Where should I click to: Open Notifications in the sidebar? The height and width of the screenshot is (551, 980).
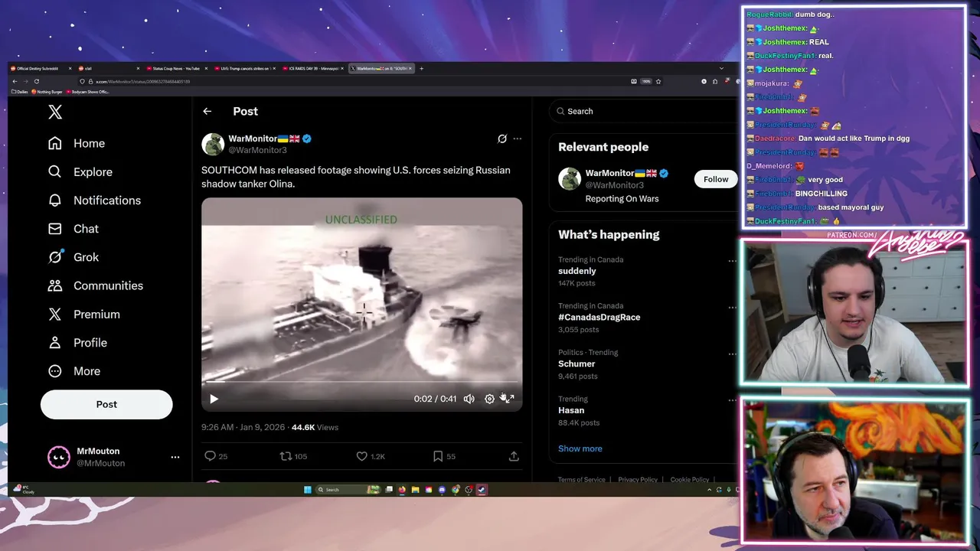(x=93, y=201)
